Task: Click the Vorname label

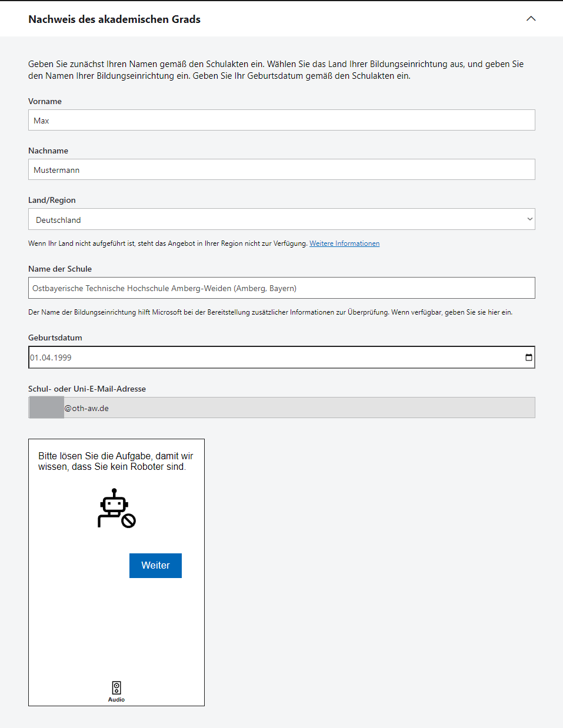Action: [x=45, y=101]
